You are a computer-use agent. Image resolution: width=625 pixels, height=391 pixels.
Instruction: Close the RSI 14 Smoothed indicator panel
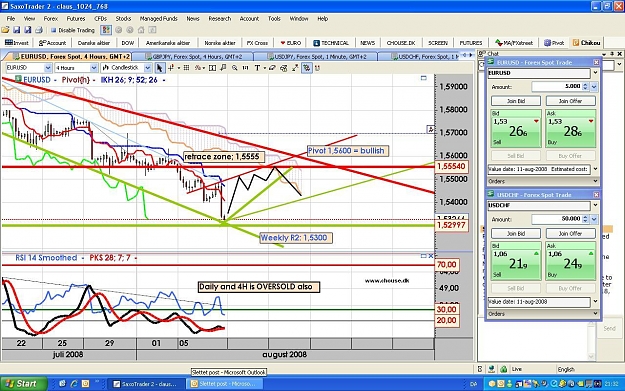(x=431, y=256)
